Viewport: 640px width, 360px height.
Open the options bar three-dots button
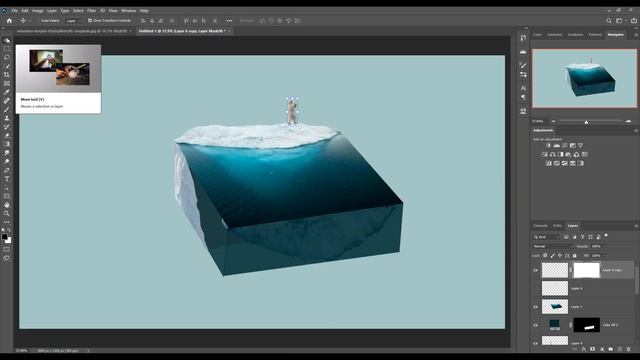[229, 20]
